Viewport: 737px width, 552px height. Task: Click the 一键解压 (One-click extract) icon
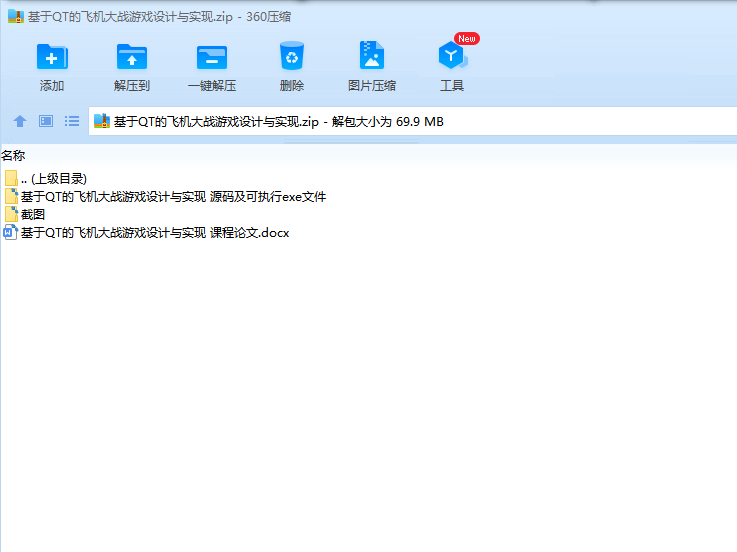click(x=212, y=57)
